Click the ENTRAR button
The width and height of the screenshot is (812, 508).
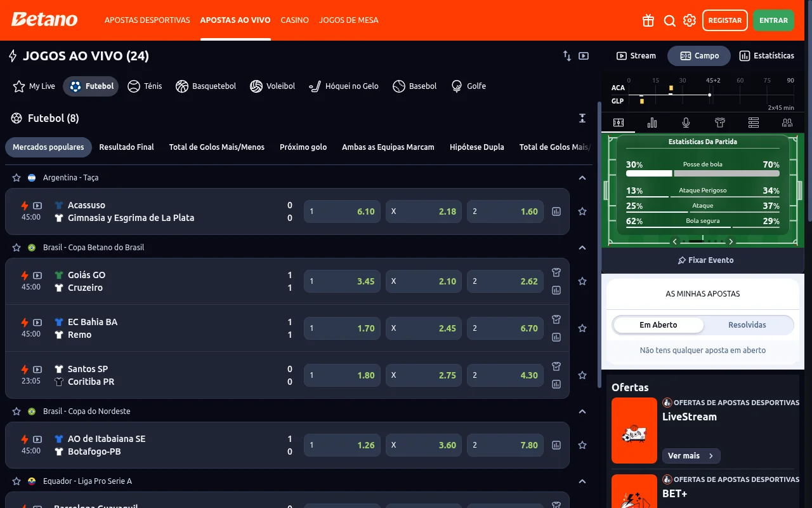(774, 20)
